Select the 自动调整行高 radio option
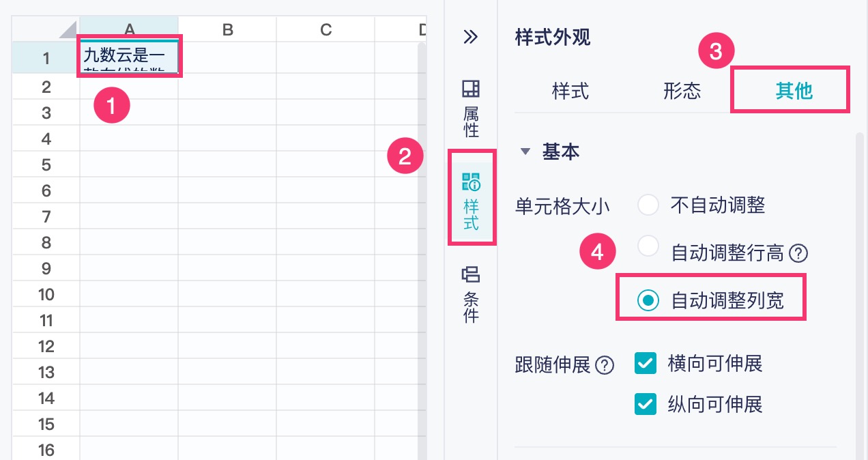The height and width of the screenshot is (460, 868). point(648,246)
